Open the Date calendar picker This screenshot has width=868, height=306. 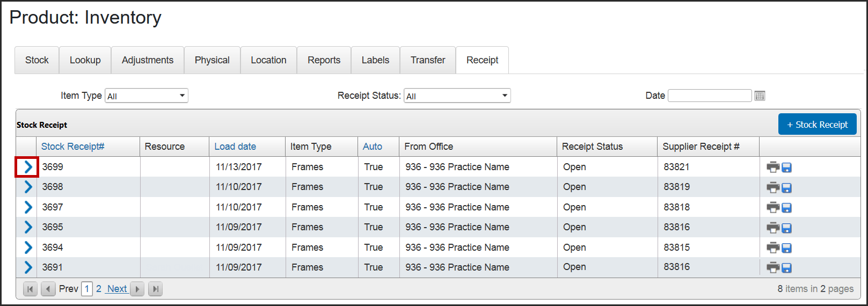point(760,96)
